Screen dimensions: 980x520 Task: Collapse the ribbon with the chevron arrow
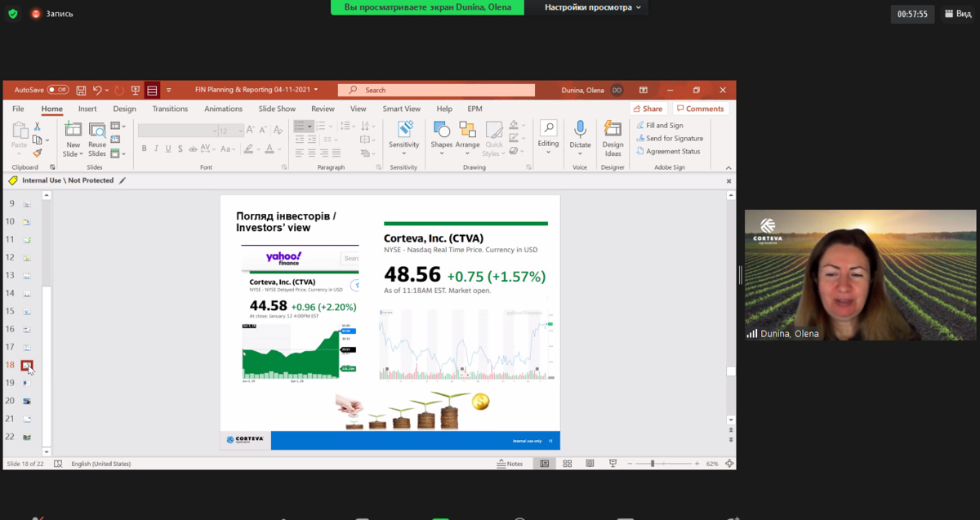[x=728, y=167]
